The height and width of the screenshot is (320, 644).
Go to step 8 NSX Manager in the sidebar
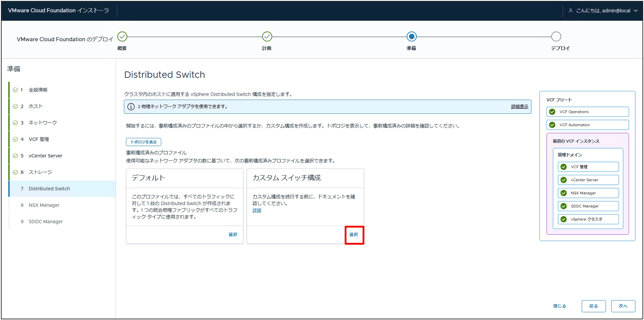tap(62, 205)
